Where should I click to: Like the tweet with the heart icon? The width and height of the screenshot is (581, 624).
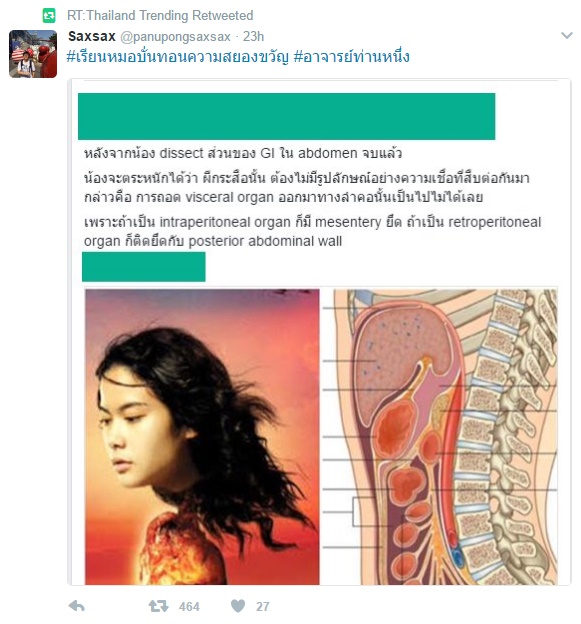238,606
